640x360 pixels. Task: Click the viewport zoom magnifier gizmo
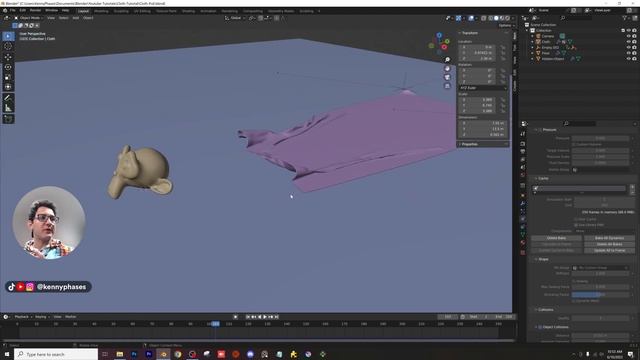(447, 60)
